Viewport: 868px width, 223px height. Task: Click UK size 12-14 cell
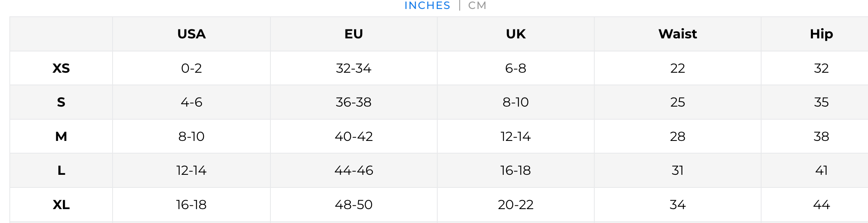pyautogui.click(x=516, y=136)
